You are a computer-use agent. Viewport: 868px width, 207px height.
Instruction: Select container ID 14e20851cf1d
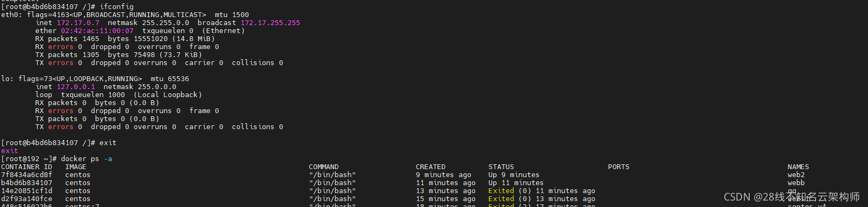27,191
